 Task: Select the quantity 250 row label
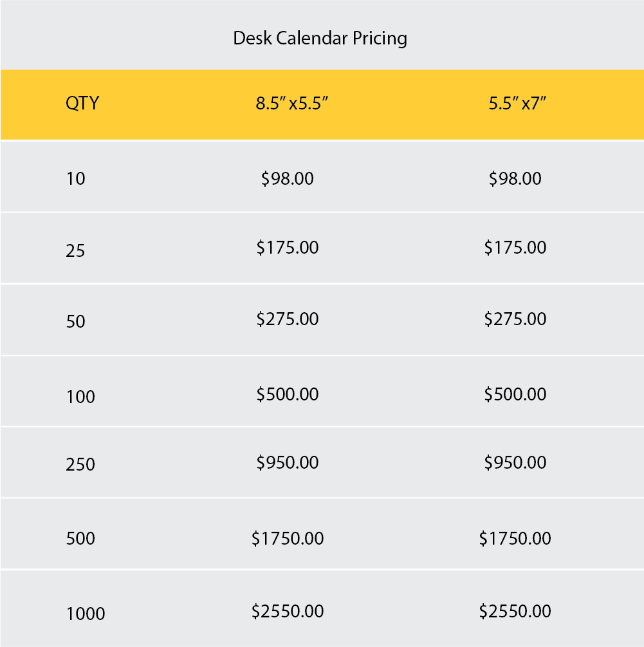pos(80,464)
